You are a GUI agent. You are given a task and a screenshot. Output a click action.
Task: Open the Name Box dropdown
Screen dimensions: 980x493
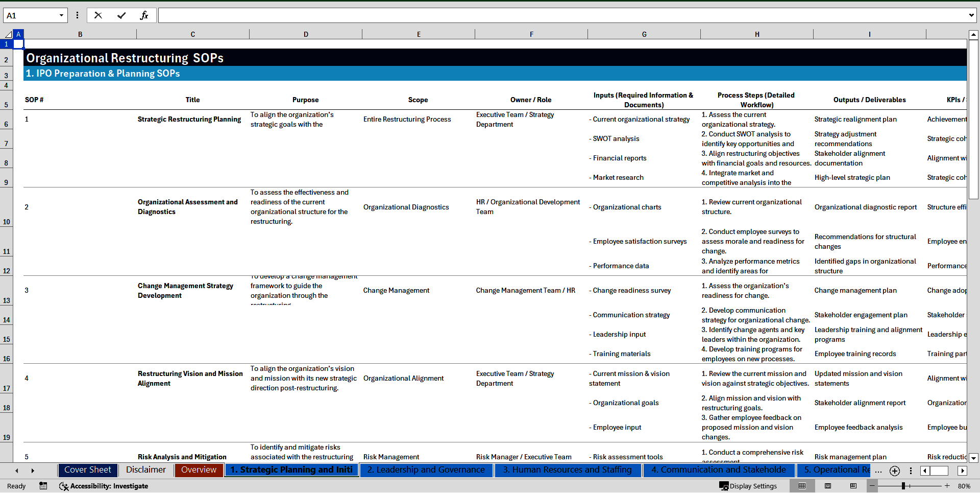61,15
